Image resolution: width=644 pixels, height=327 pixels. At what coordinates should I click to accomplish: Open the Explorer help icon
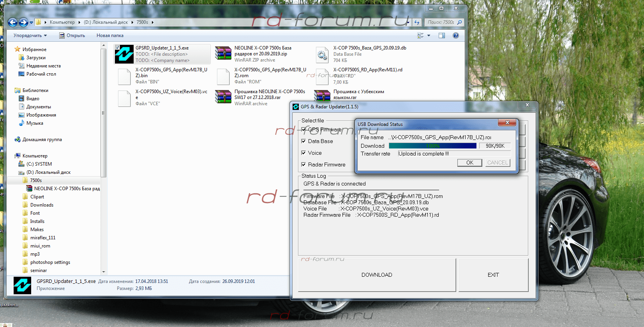[455, 35]
